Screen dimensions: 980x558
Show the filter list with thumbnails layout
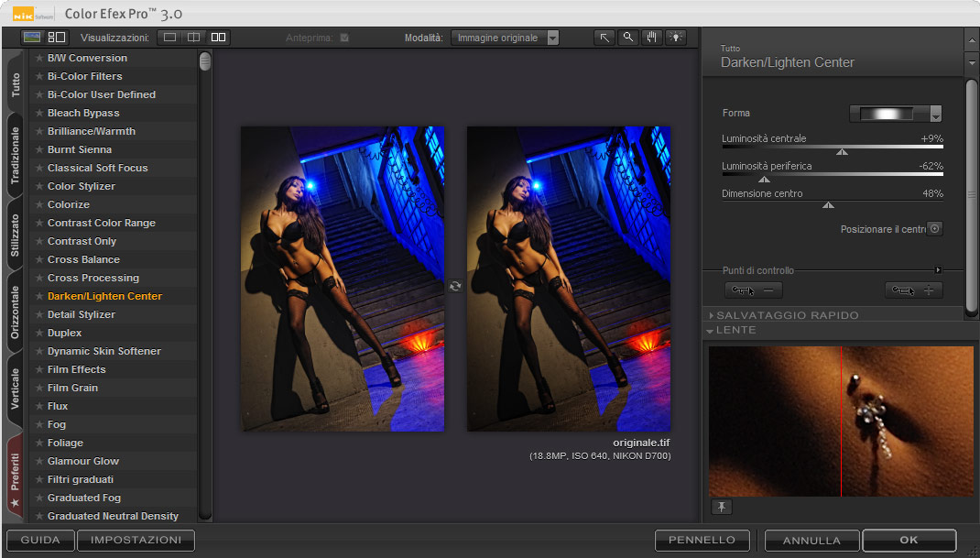(56, 38)
